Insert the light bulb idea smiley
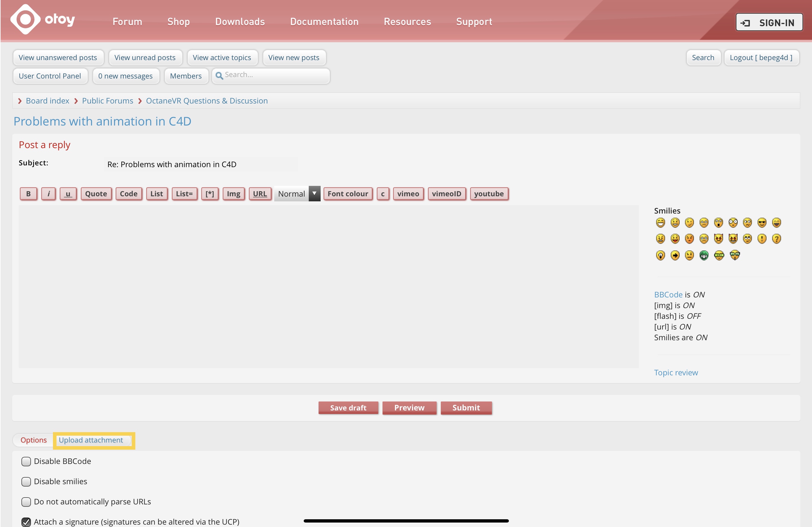Viewport: 812px width, 527px height. tap(660, 255)
